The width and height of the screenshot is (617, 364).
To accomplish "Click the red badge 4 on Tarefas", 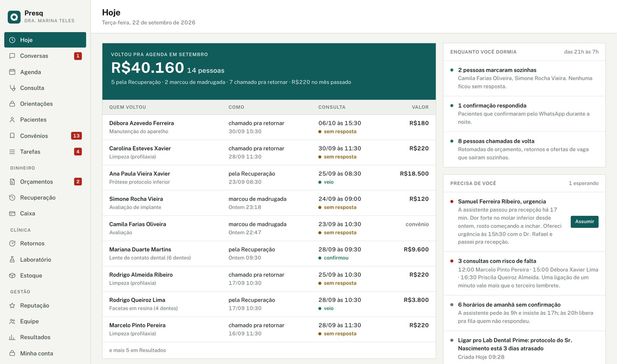I will (78, 152).
